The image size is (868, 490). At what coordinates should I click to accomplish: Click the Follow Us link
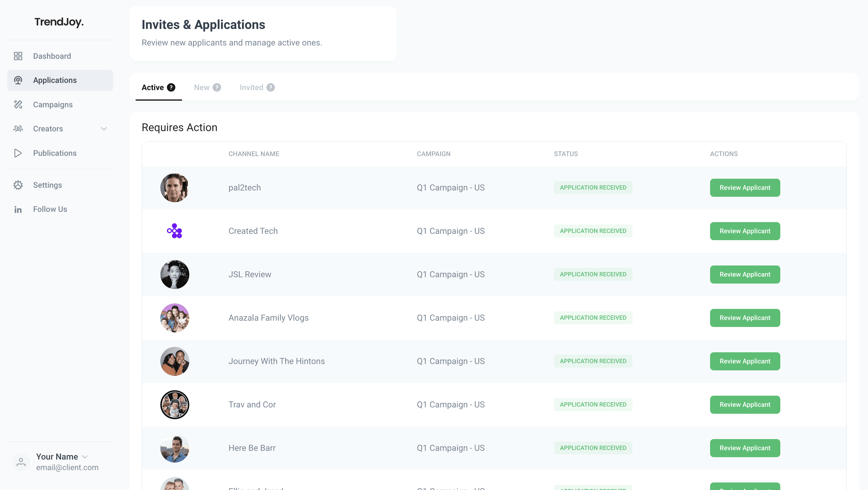pyautogui.click(x=60, y=209)
